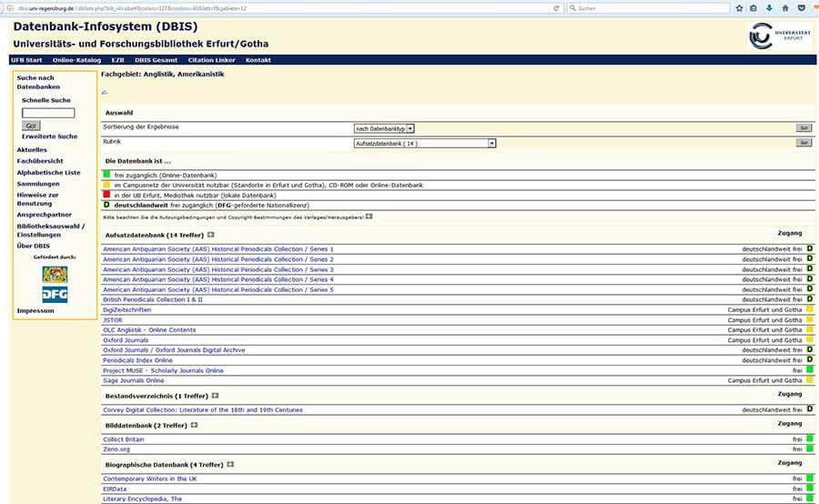Open the bookmarks library icon
Screen dimensions: 819x504
point(753,8)
